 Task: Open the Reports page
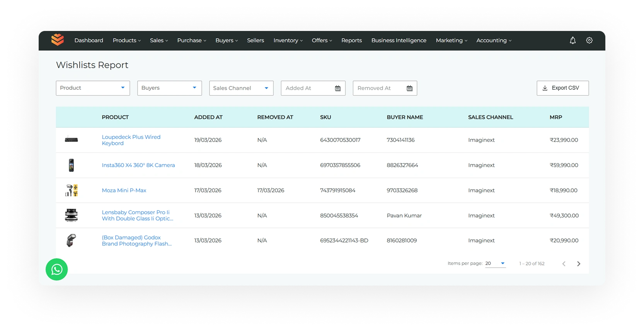351,40
